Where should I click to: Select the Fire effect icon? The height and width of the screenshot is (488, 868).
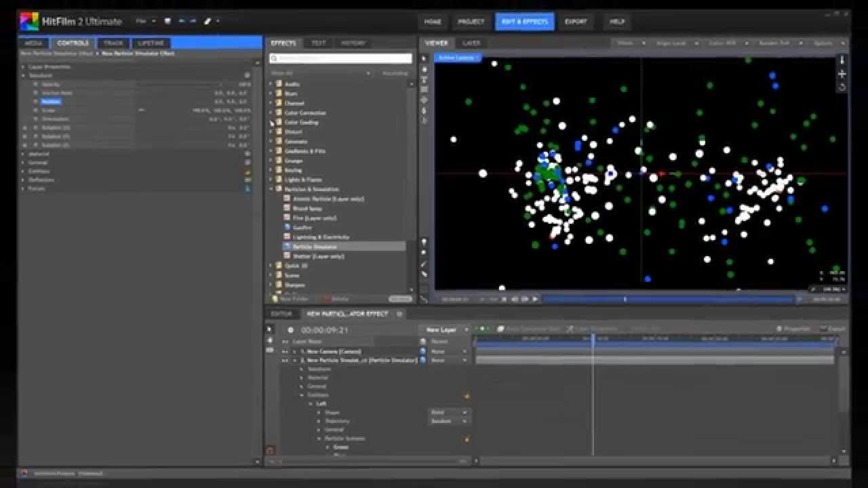point(287,218)
